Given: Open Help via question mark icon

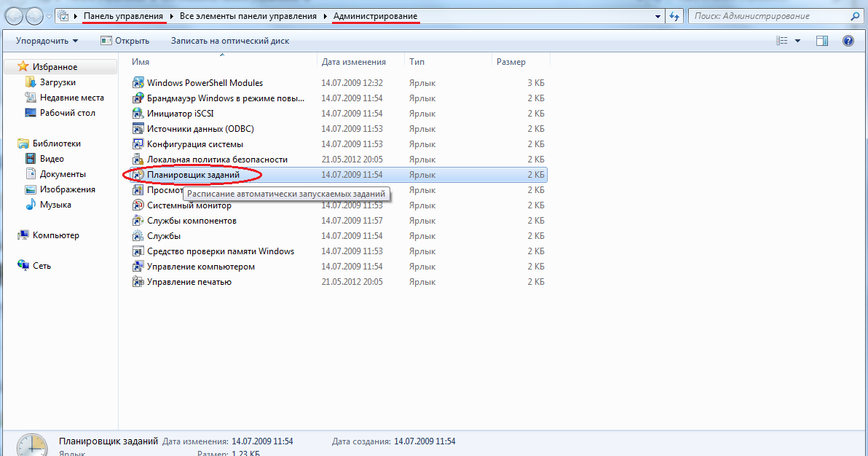Looking at the screenshot, I should pyautogui.click(x=848, y=41).
